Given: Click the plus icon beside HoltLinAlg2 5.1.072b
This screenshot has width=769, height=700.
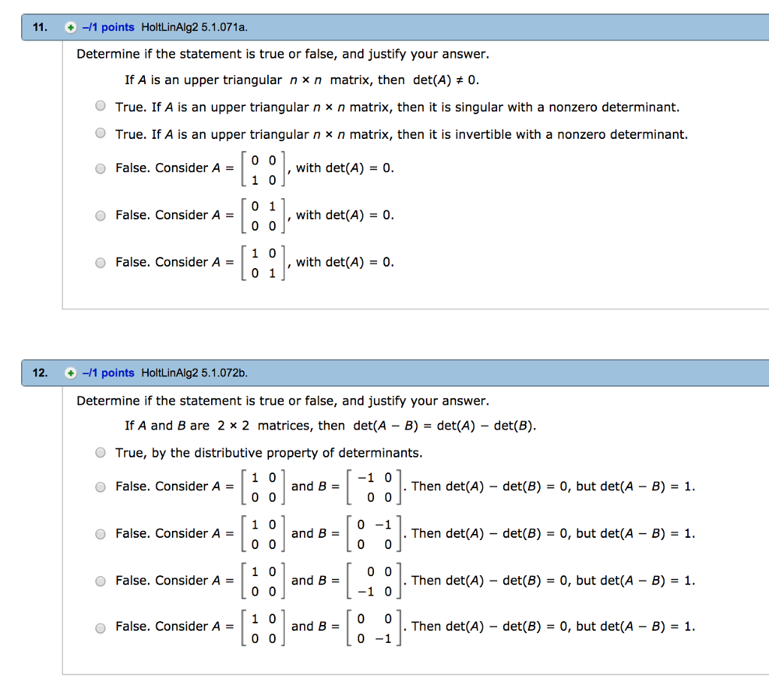Looking at the screenshot, I should coord(69,373).
